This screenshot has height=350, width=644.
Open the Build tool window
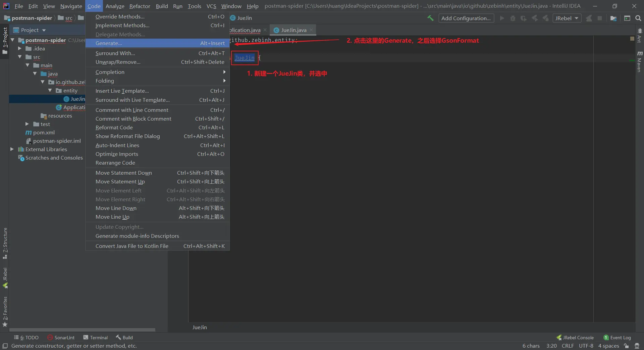(124, 338)
